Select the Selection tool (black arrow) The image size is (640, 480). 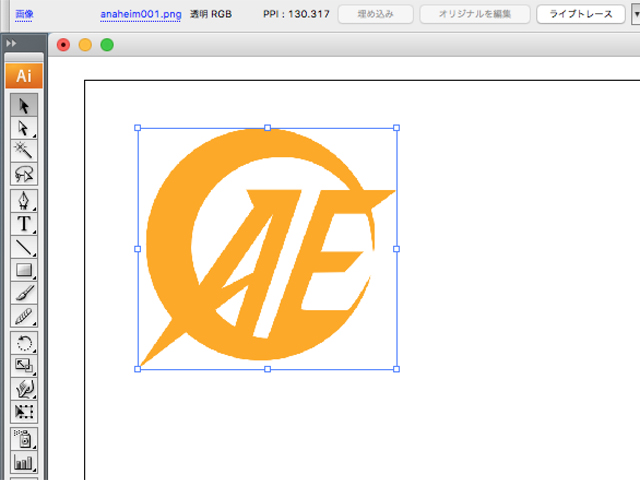click(x=24, y=105)
